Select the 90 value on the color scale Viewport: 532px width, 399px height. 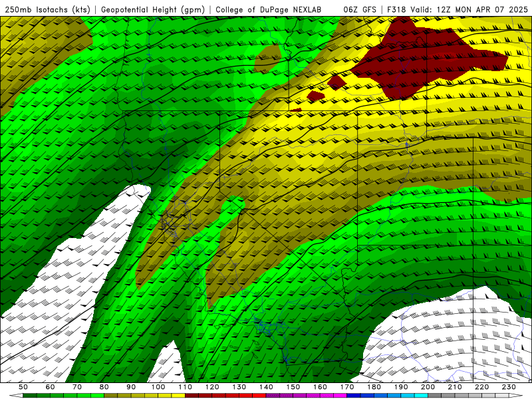(131, 387)
